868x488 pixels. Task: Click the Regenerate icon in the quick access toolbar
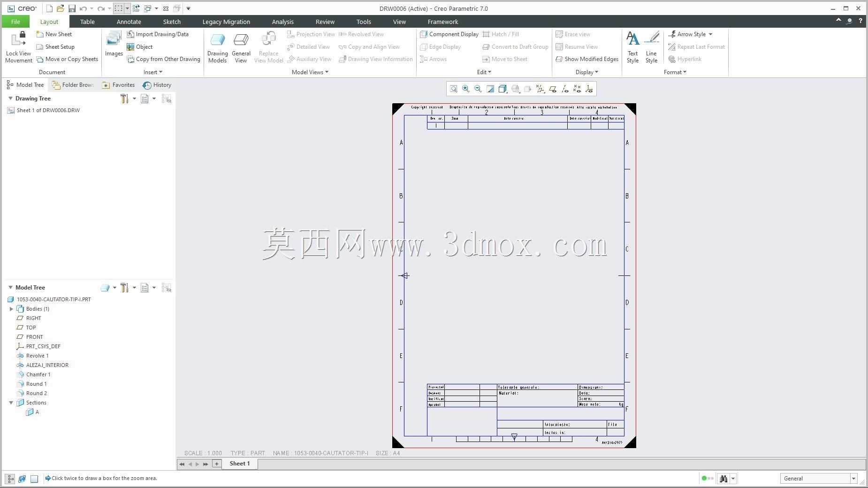coord(136,8)
